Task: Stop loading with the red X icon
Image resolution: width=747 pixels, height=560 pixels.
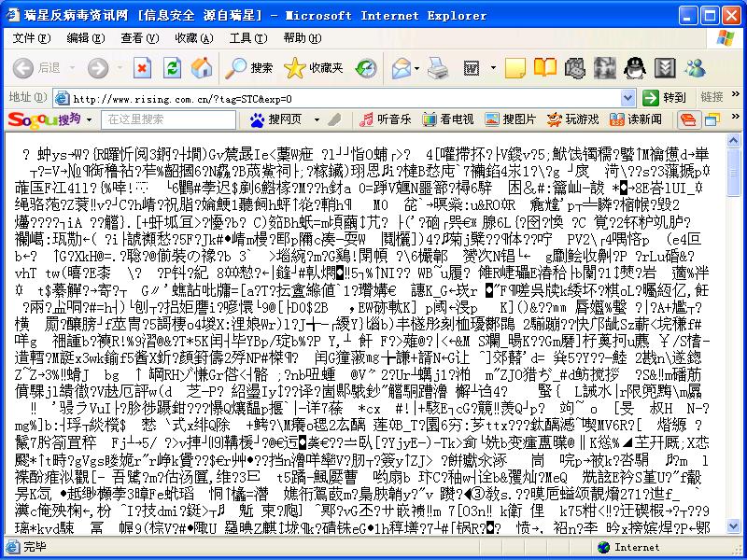Action: 142,68
